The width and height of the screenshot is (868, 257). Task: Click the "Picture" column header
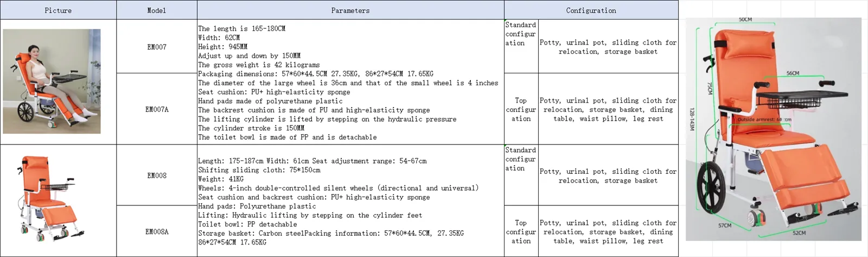click(58, 10)
